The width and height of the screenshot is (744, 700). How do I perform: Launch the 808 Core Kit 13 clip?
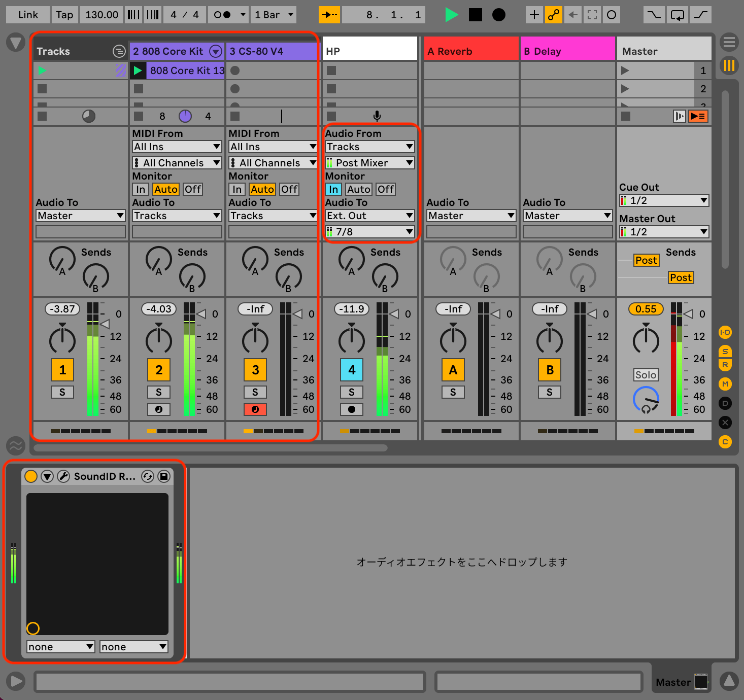(138, 71)
